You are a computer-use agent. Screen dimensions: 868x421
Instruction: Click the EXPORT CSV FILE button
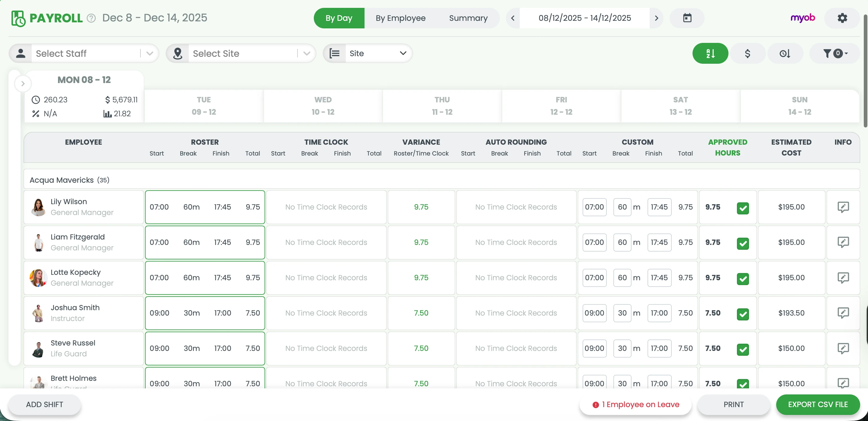818,404
